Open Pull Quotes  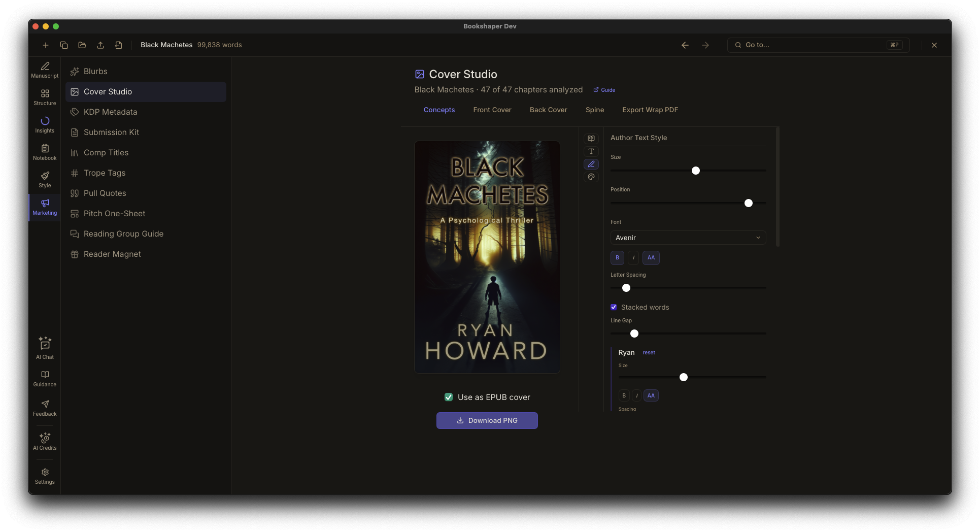click(146, 193)
